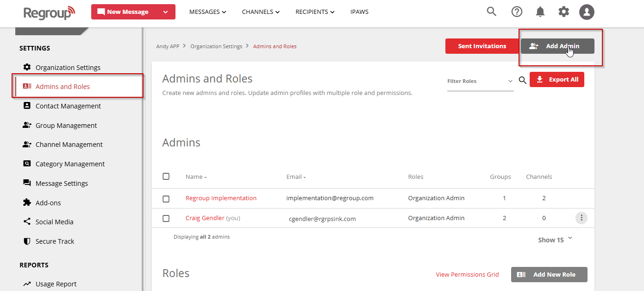The image size is (644, 291).
Task: Click the Channel Management icon
Action: pyautogui.click(x=27, y=144)
